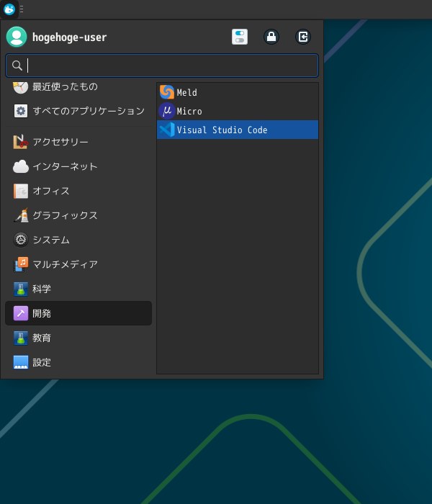The height and width of the screenshot is (504, 432).
Task: Open the settings manager toggle icon
Action: point(240,37)
